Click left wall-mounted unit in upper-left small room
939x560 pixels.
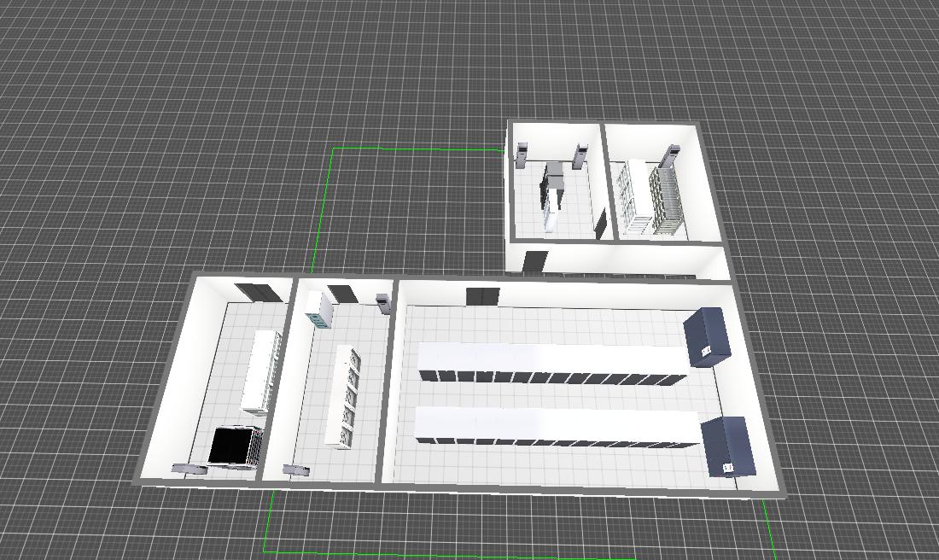coord(521,154)
